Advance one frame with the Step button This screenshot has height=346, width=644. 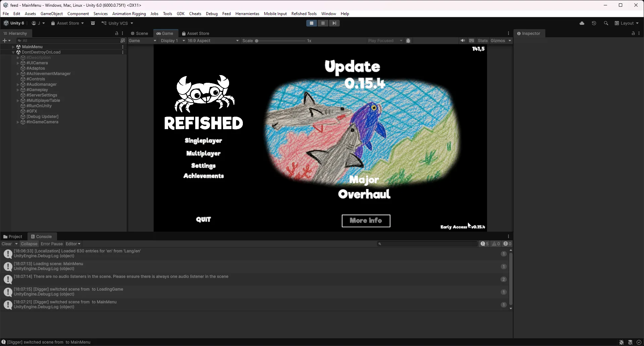(x=334, y=23)
